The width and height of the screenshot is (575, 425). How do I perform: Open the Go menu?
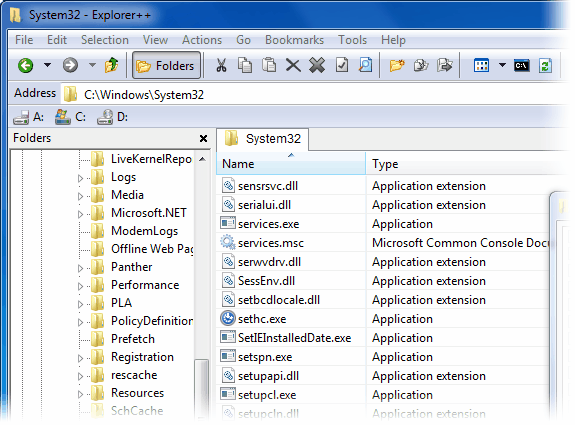243,40
